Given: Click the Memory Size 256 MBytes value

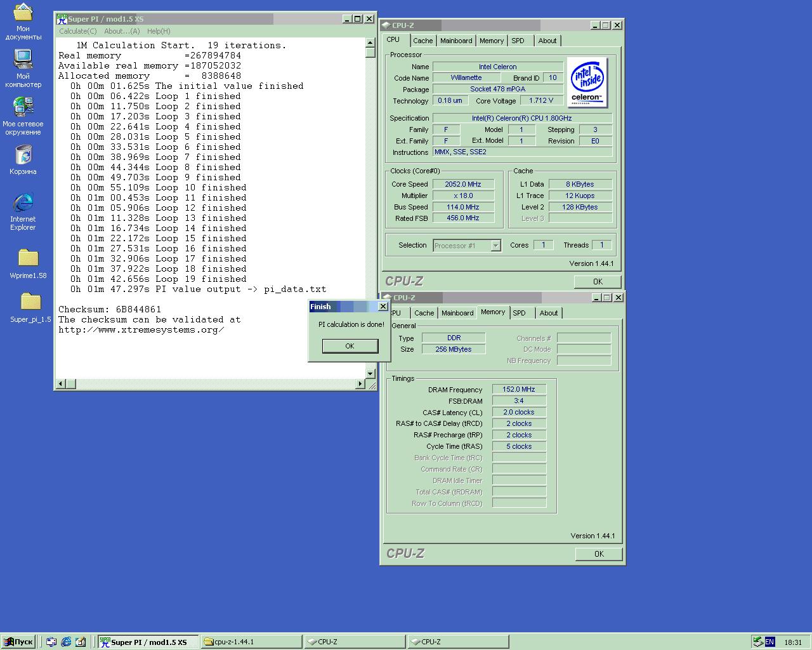Looking at the screenshot, I should [454, 349].
